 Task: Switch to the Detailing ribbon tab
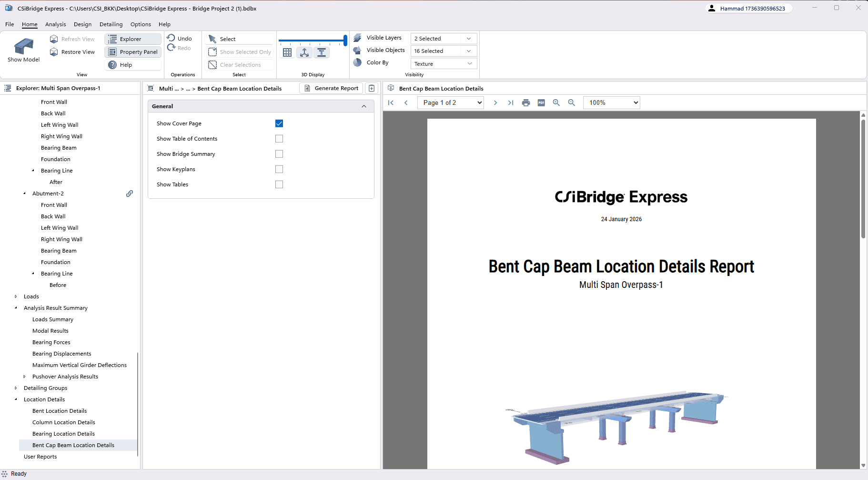(x=111, y=24)
